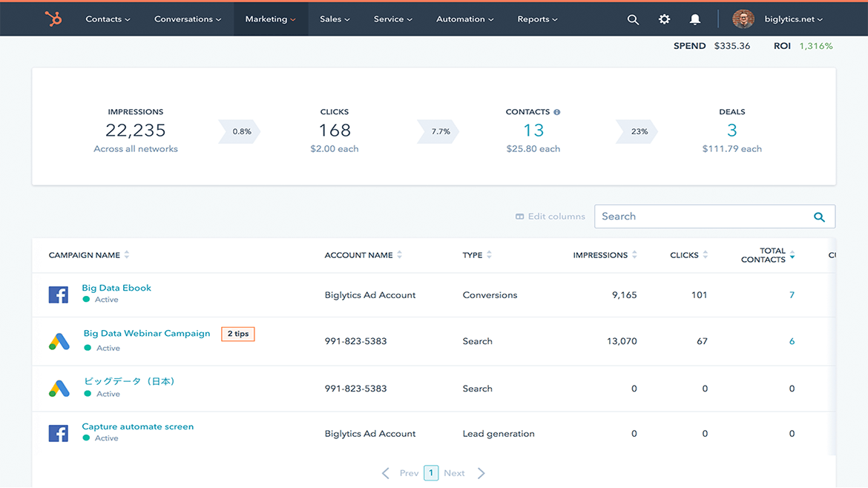Click the Google Ads icon for Webinar Campaign
This screenshot has width=868, height=488.
click(x=59, y=341)
